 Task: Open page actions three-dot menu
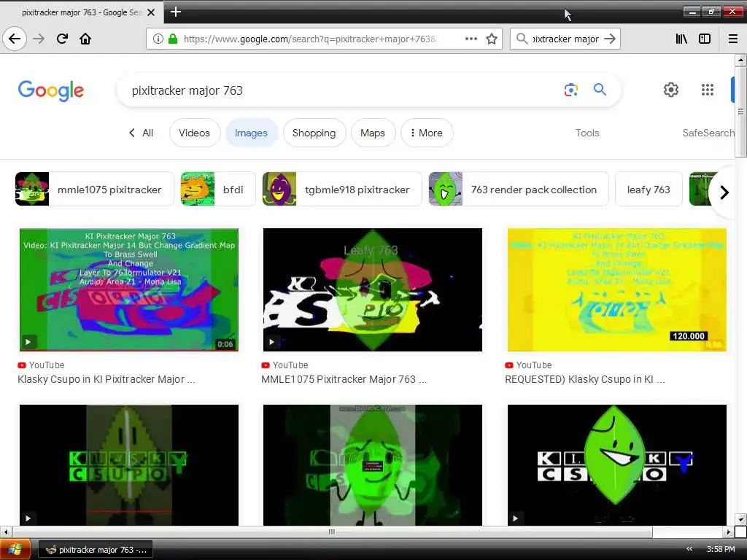point(471,39)
